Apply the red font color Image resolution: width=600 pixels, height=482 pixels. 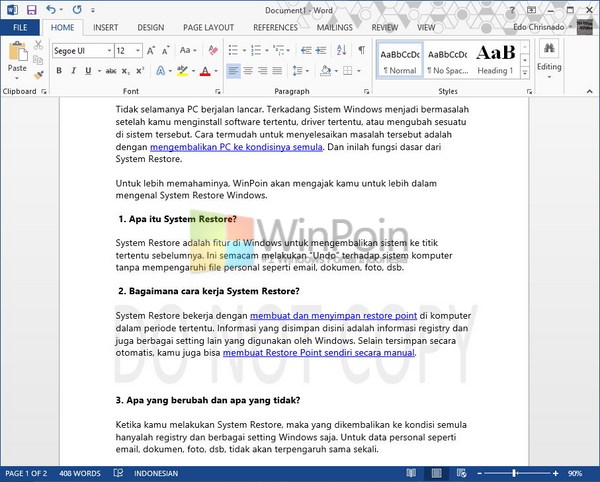tap(205, 71)
